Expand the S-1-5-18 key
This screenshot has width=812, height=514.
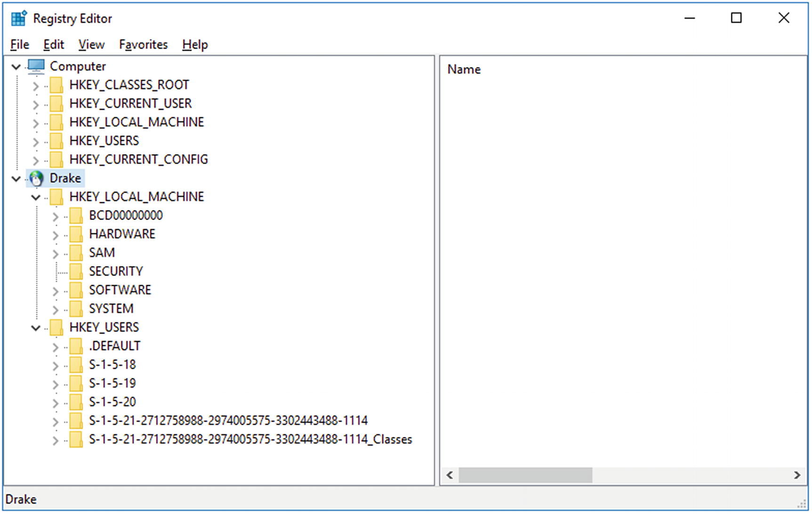pos(56,366)
